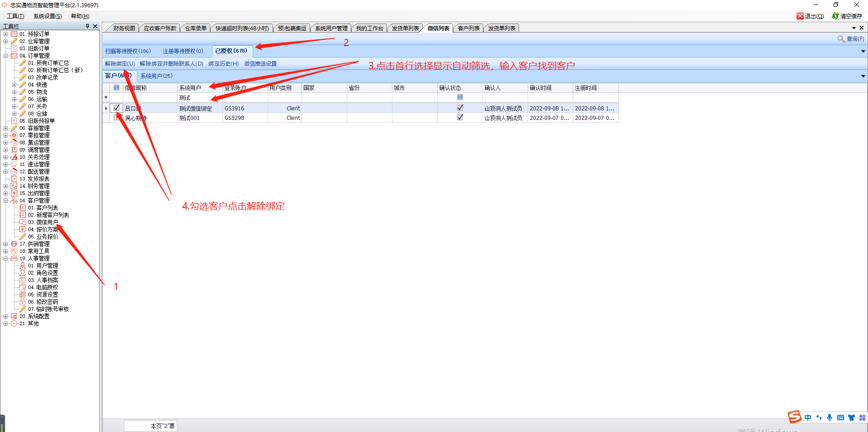This screenshot has height=432, width=868.
Task: Click the Sogou input method S icon
Action: (794, 417)
